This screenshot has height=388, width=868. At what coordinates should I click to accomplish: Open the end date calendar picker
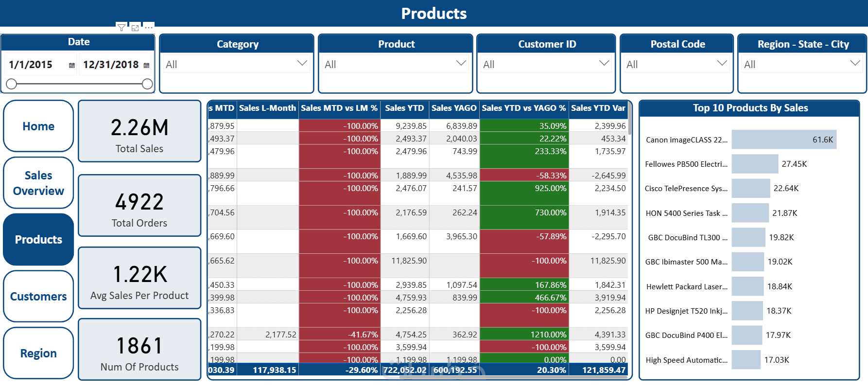(146, 65)
